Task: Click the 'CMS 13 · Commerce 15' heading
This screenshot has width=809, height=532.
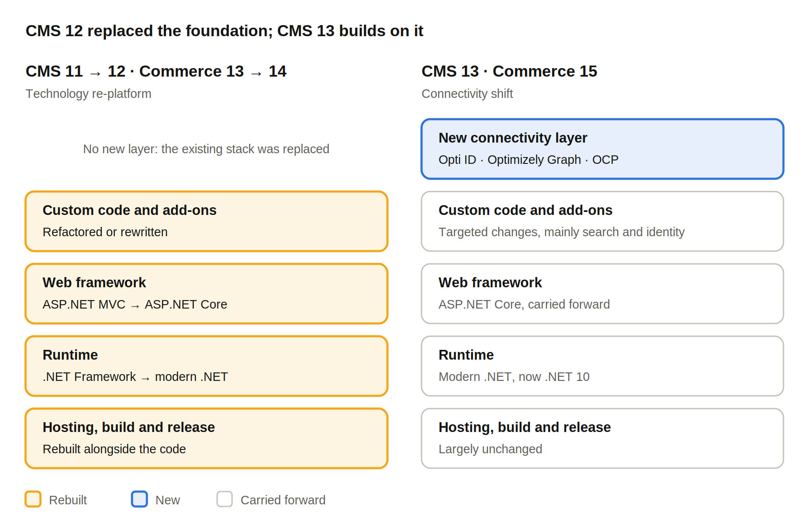Action: point(509,72)
